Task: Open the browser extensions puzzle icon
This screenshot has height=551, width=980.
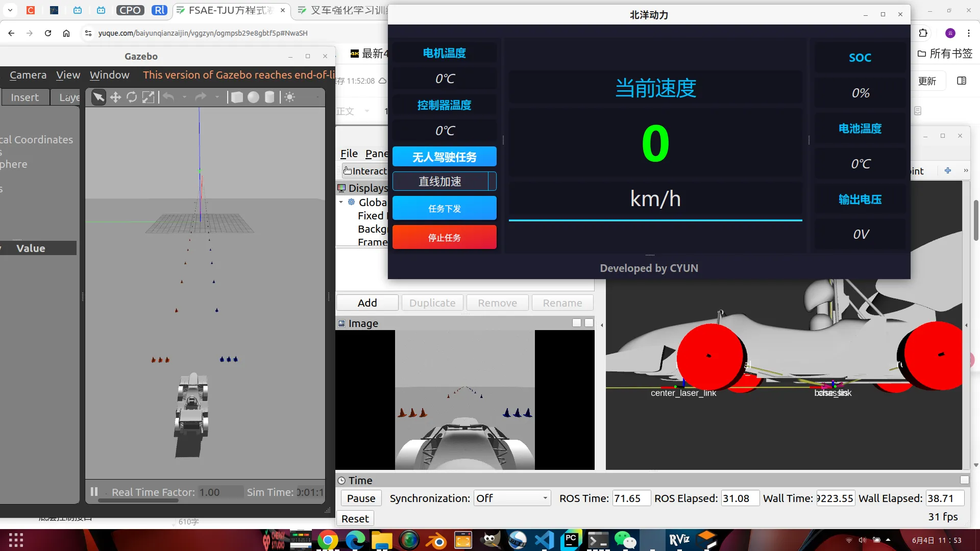Action: click(x=923, y=33)
